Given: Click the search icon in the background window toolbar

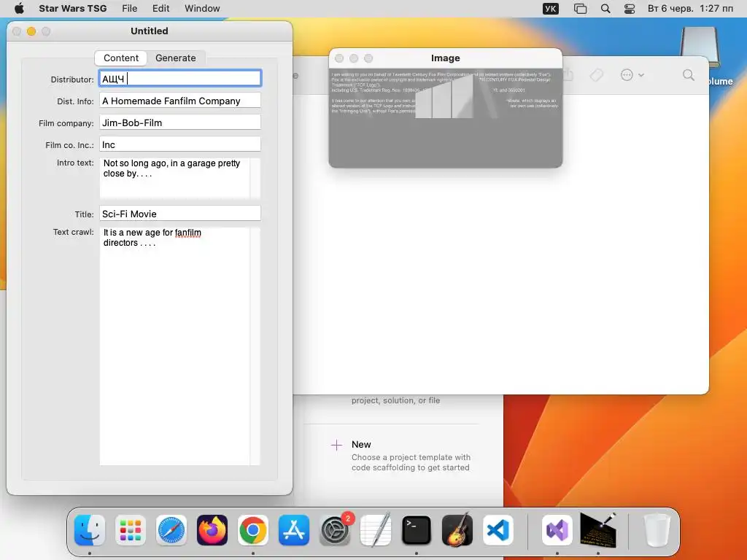Looking at the screenshot, I should [x=689, y=75].
